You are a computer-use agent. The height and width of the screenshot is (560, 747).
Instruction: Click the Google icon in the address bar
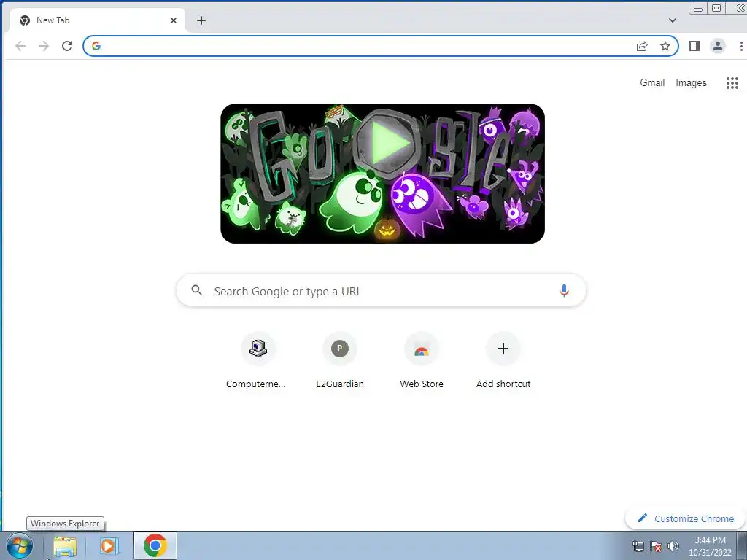pos(96,46)
